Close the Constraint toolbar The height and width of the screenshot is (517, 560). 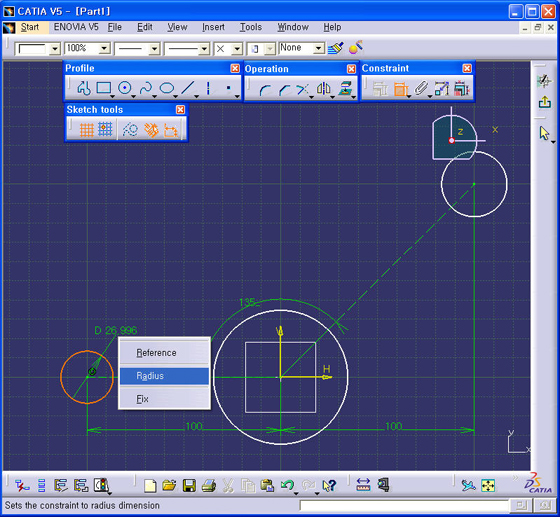pos(467,68)
